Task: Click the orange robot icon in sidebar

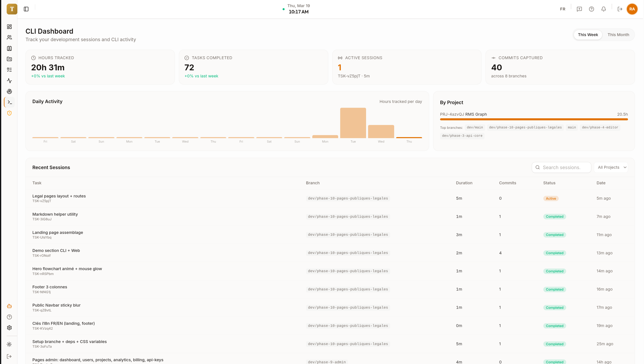Action: pyautogui.click(x=9, y=306)
